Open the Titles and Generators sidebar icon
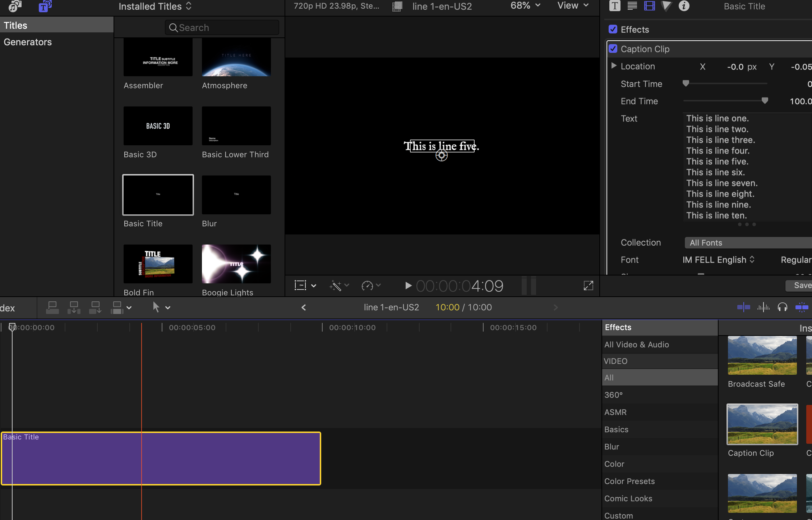This screenshot has width=812, height=520. (x=45, y=6)
